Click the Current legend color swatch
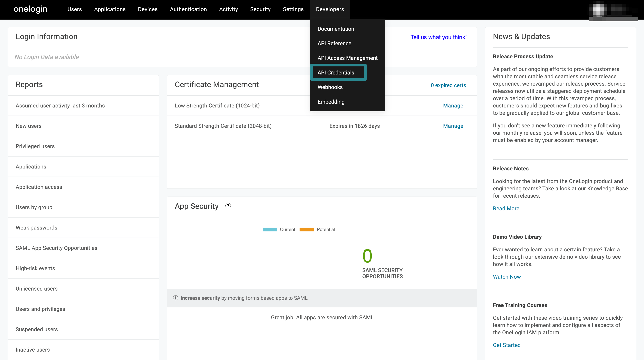Screen dimensions: 644x360 [270, 230]
